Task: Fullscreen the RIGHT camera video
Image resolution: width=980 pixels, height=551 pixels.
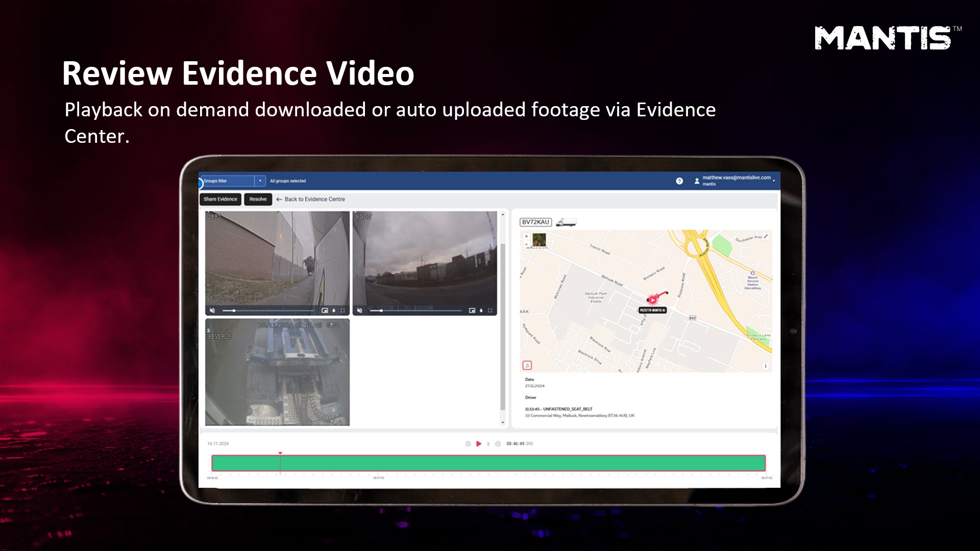Action: pos(490,310)
